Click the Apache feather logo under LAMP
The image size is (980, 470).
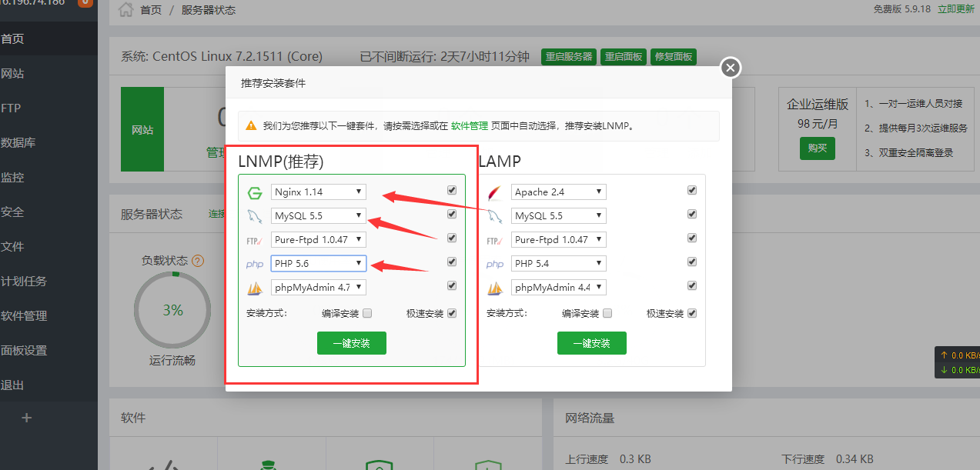[495, 192]
